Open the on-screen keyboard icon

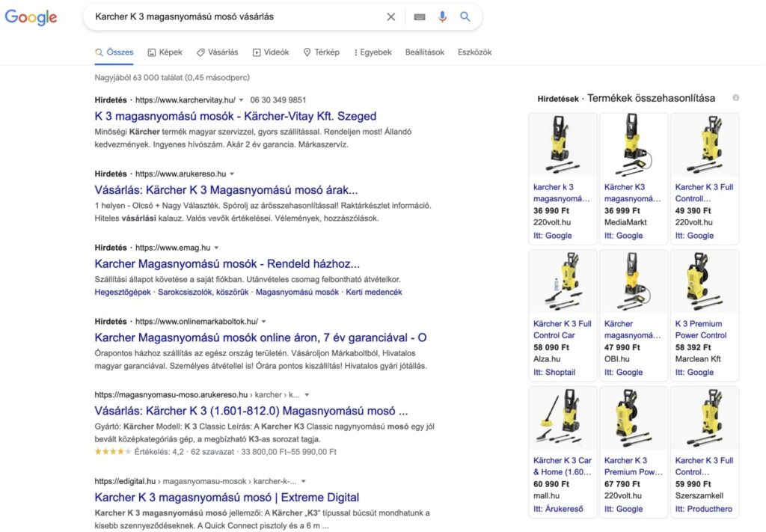(x=419, y=17)
